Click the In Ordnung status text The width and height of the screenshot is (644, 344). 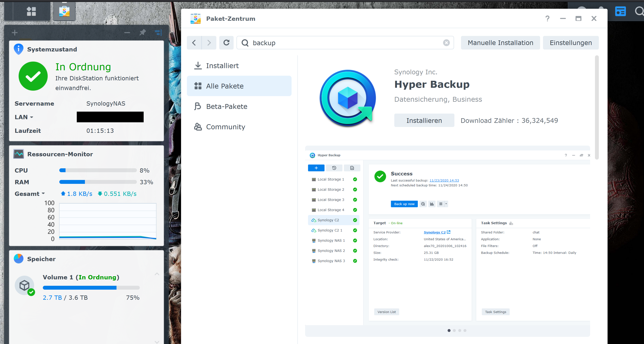pyautogui.click(x=83, y=67)
